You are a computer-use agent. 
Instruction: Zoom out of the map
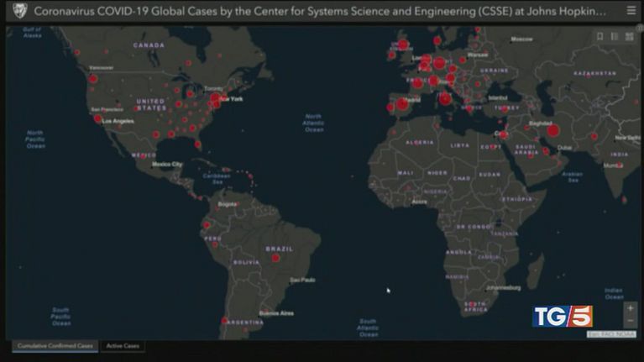pyautogui.click(x=631, y=322)
